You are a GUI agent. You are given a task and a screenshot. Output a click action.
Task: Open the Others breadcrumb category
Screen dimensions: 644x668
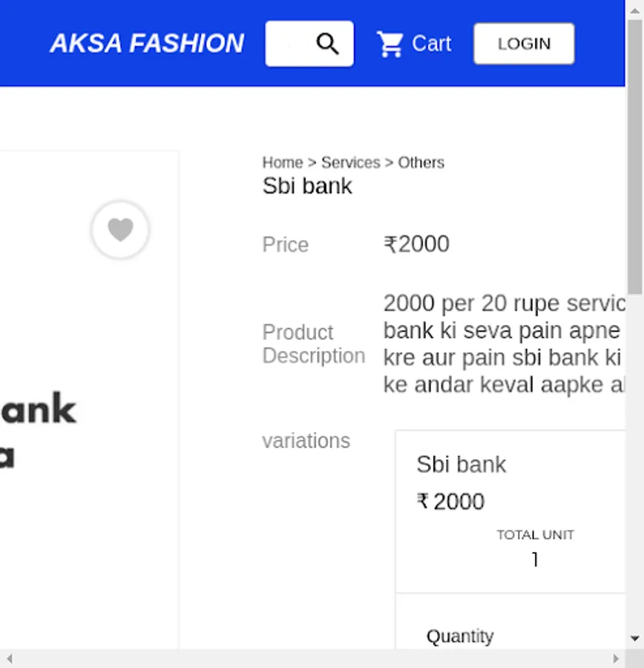point(421,163)
